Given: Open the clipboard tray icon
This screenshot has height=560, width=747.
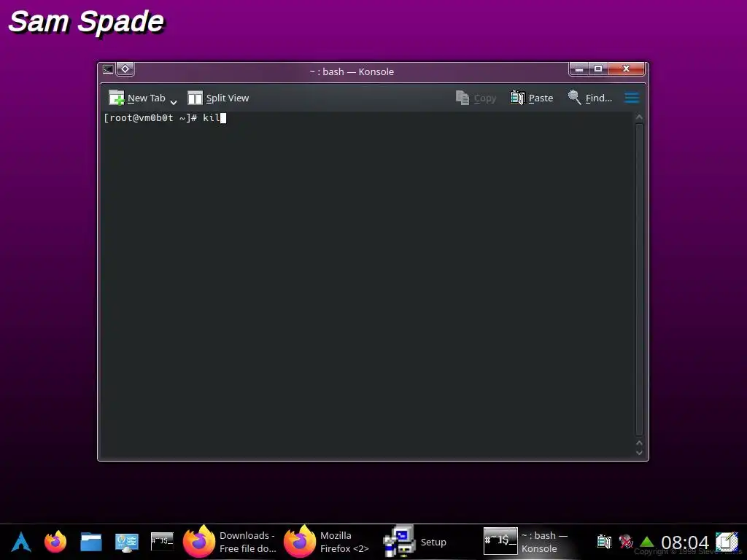Looking at the screenshot, I should (x=604, y=542).
